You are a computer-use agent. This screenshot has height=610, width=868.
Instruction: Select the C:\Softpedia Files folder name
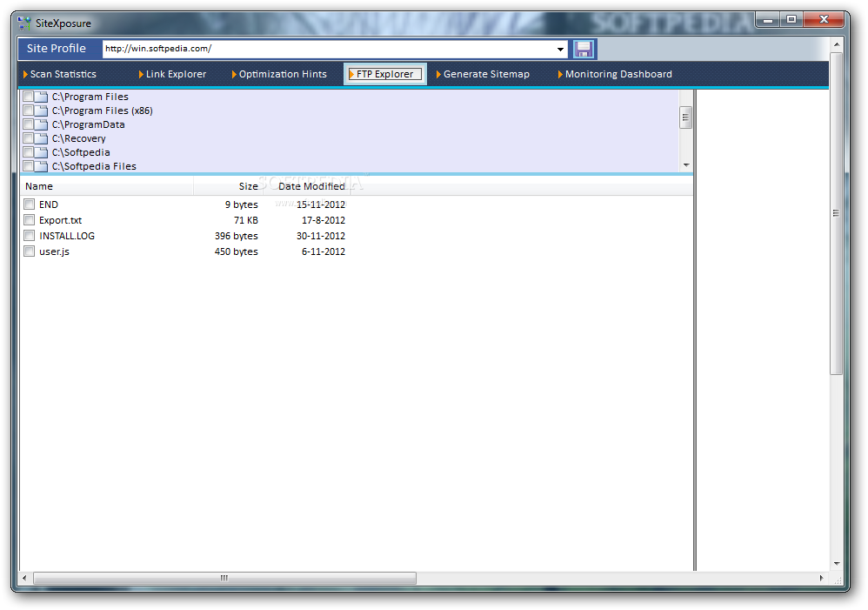tap(94, 165)
